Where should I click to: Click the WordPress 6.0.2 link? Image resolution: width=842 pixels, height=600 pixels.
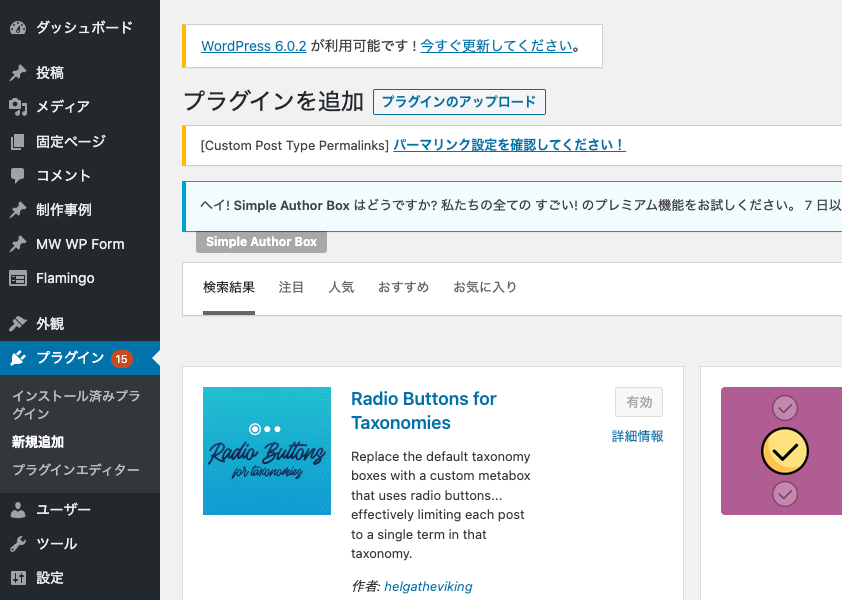[x=253, y=46]
